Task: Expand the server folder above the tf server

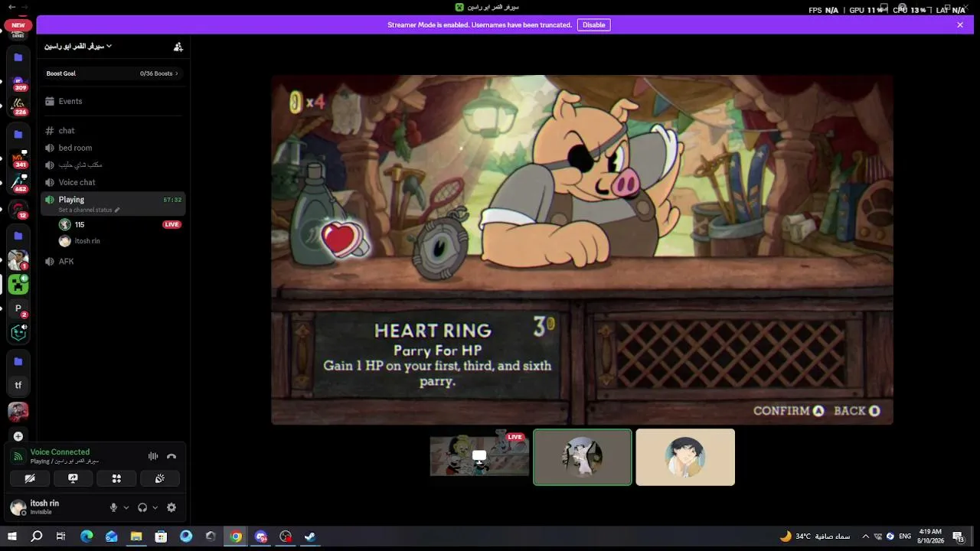Action: (18, 361)
